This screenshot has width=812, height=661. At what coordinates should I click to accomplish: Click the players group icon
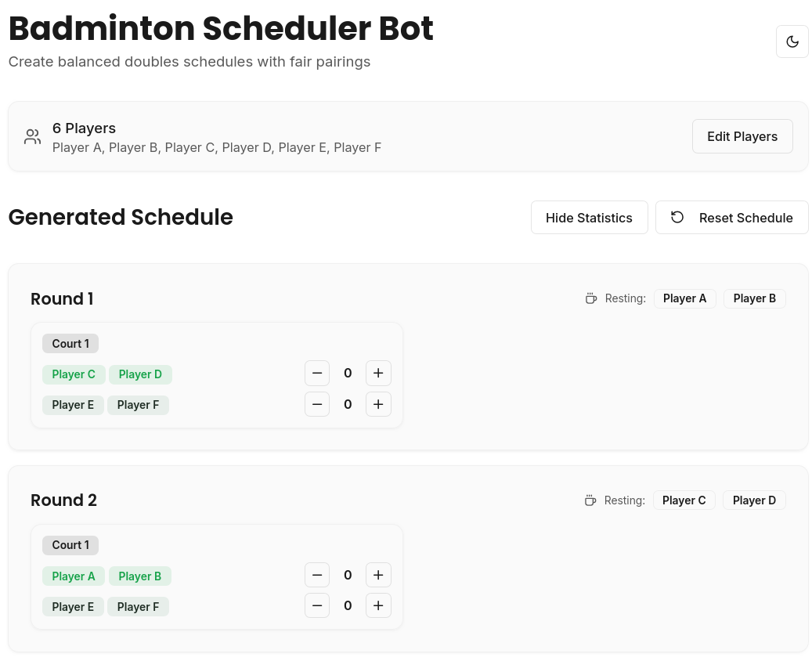(32, 137)
